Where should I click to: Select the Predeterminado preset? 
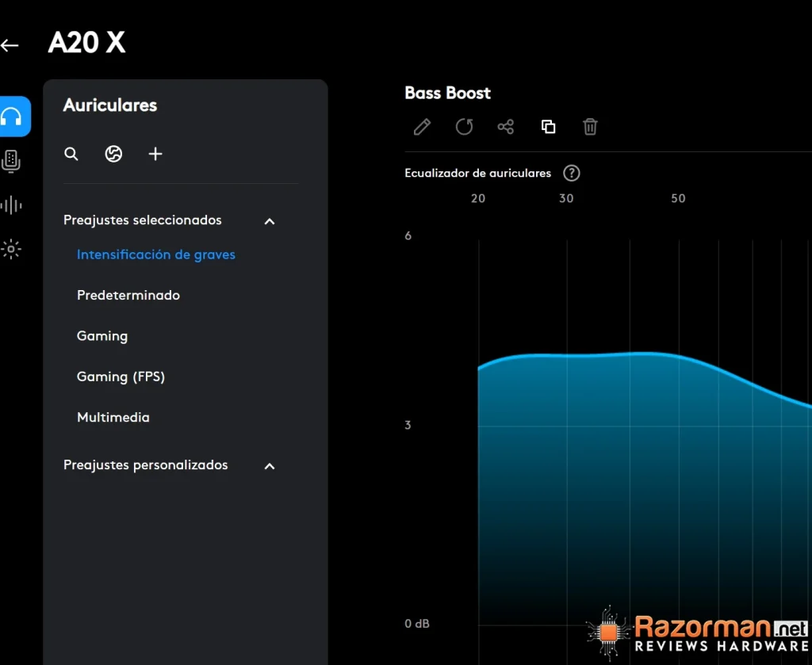tap(128, 295)
